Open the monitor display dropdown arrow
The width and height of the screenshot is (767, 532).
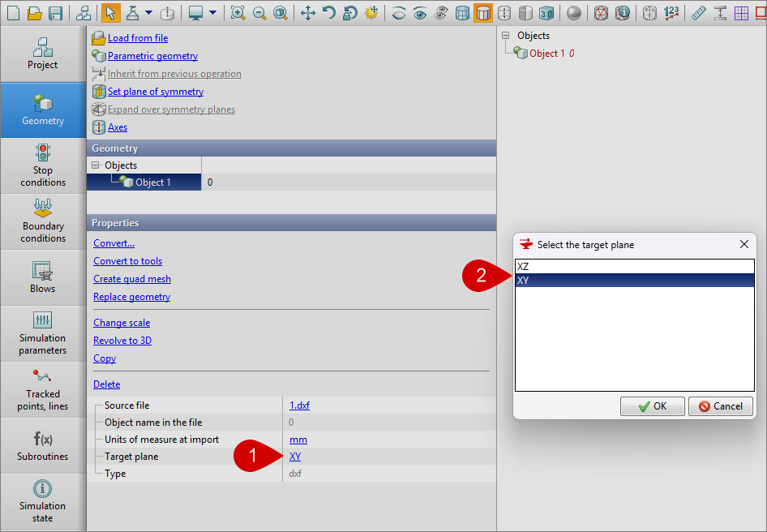click(212, 13)
